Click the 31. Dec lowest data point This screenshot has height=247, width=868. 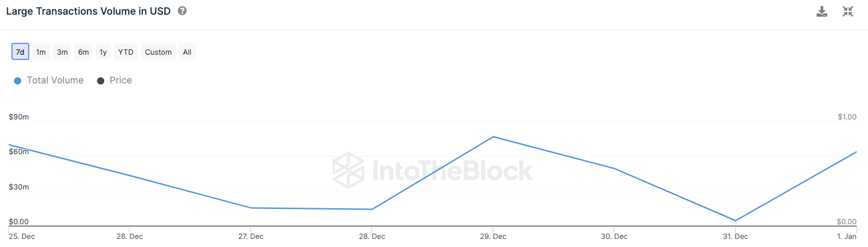pos(735,220)
